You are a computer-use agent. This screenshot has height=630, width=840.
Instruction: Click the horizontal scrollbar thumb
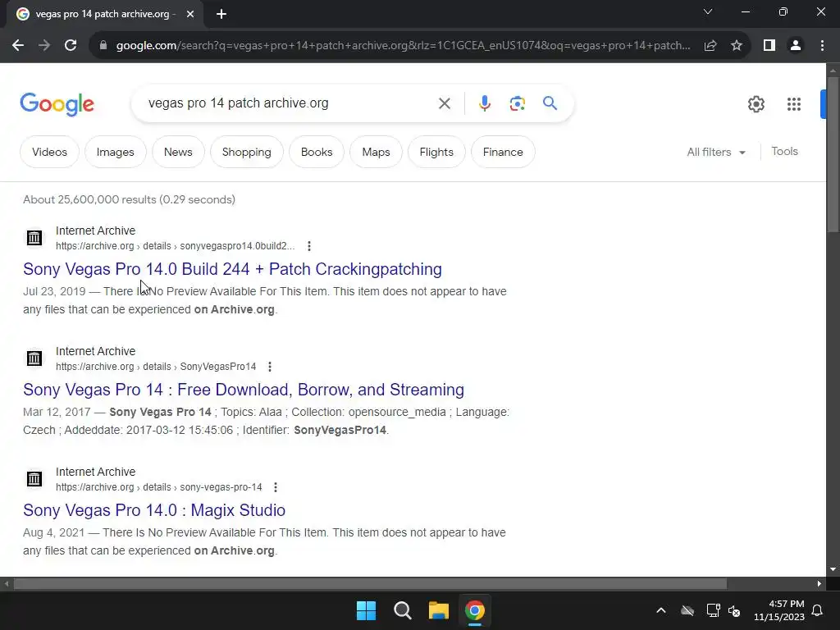pos(370,584)
